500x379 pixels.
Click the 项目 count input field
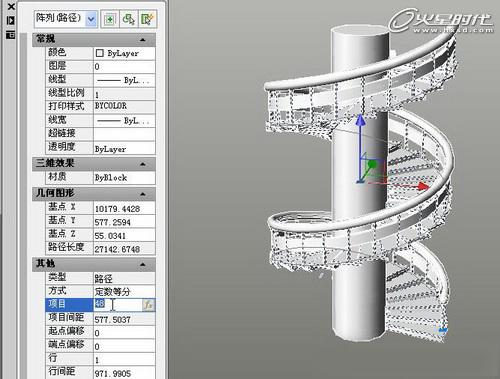118,305
